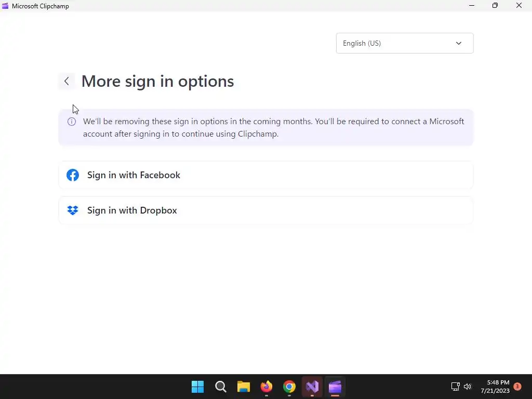The height and width of the screenshot is (399, 532).
Task: Open the English (US) language dropdown
Action: click(404, 43)
